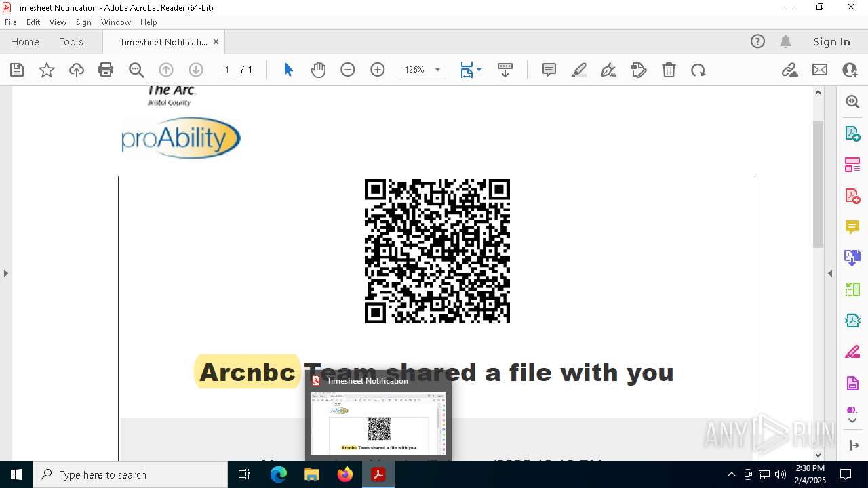Launch Firefox from taskbar
This screenshot has width=868, height=488.
click(345, 474)
